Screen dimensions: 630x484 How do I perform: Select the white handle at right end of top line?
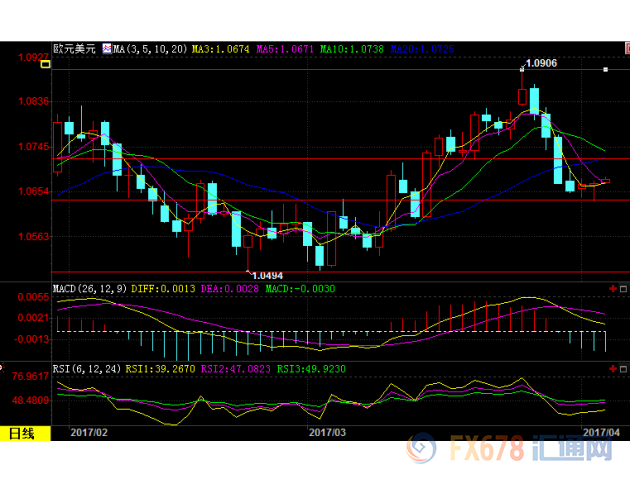[605, 69]
